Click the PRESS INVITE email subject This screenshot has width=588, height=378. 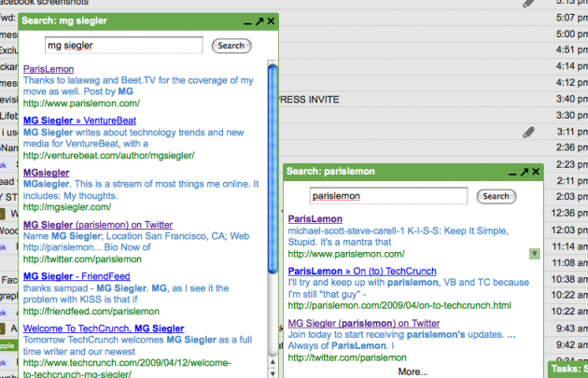coord(308,100)
